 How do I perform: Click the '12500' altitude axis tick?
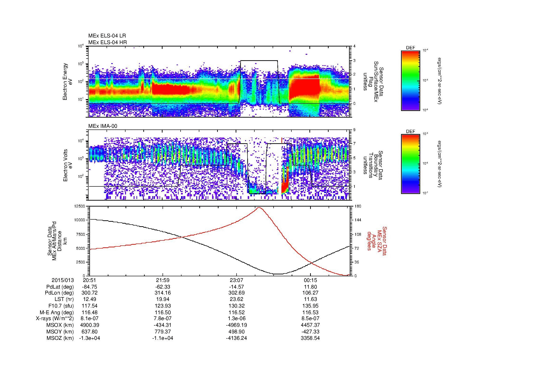point(80,206)
